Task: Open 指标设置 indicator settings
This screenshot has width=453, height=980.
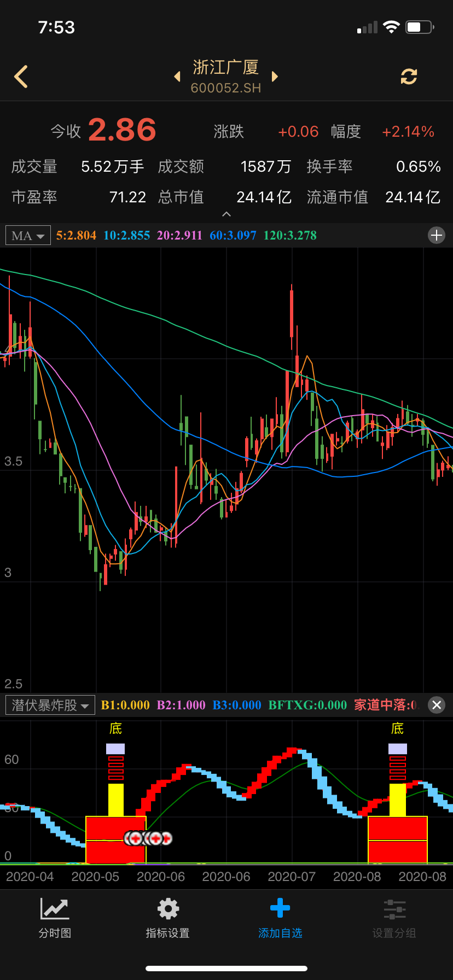Action: [167, 918]
